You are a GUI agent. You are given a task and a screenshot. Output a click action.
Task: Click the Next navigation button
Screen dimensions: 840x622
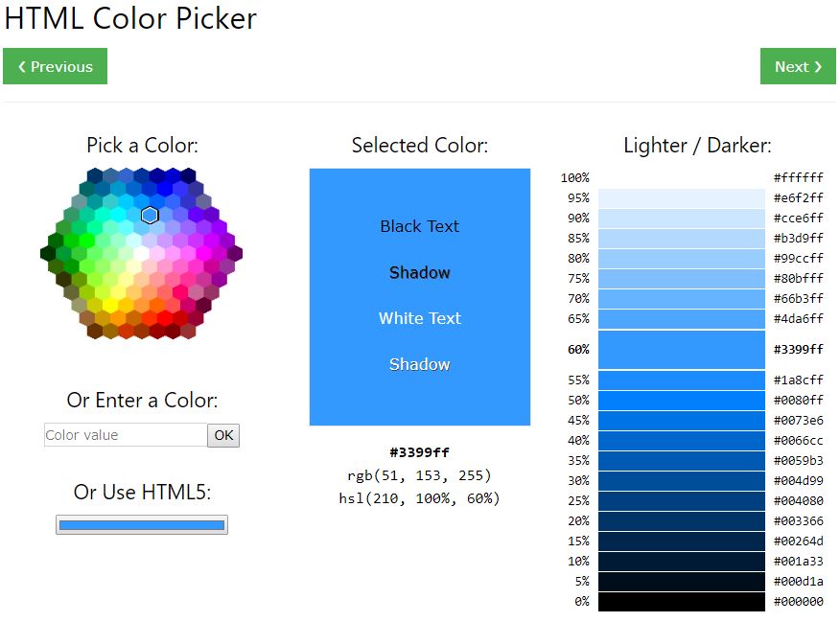pyautogui.click(x=798, y=66)
